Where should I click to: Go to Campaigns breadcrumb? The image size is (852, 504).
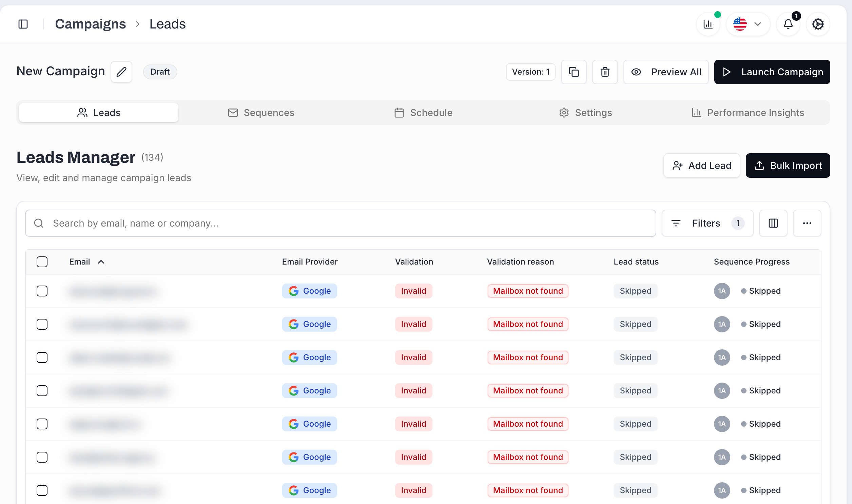click(x=90, y=24)
